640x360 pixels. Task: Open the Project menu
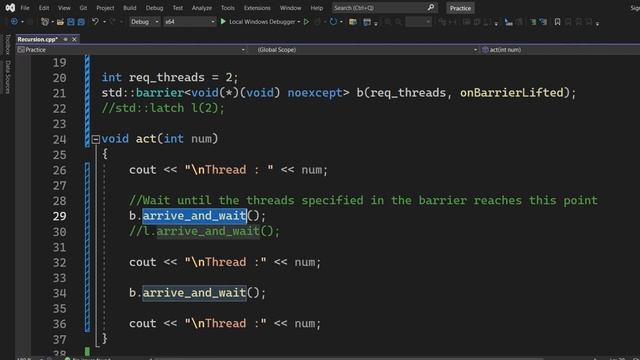point(105,8)
